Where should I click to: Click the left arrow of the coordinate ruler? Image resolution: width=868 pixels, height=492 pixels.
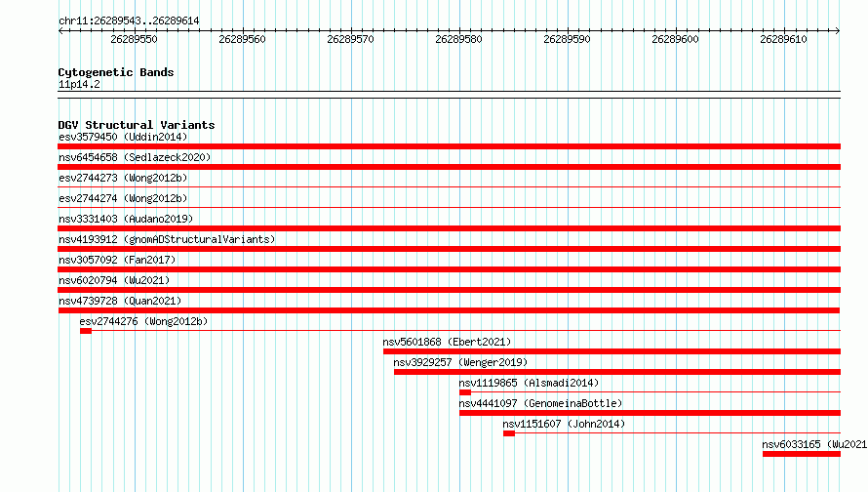(60, 30)
